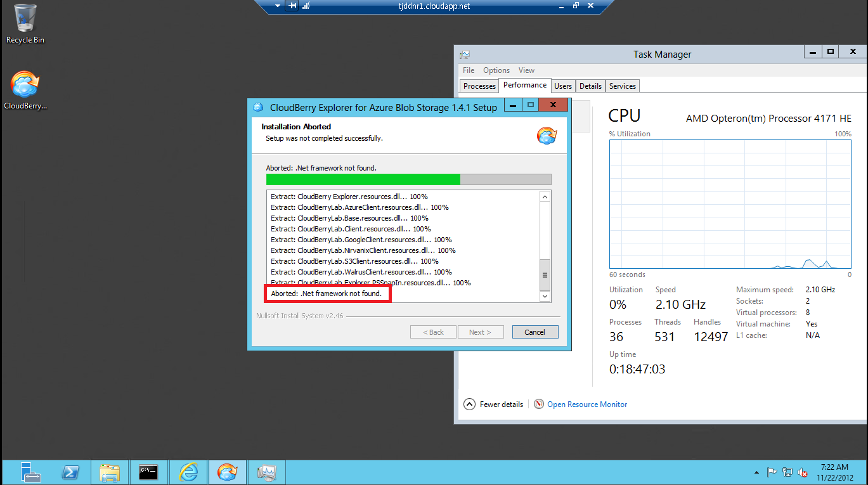Open Task Manager View menu

tap(526, 70)
